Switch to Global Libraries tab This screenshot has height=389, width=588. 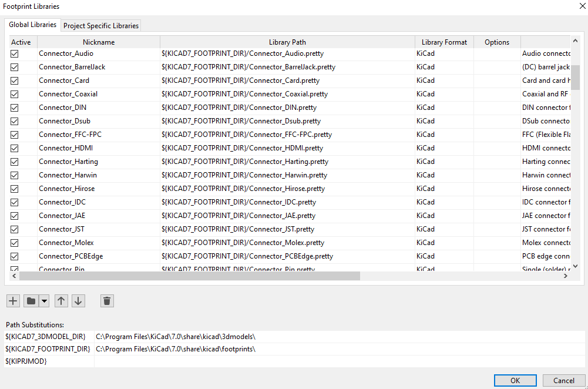click(x=33, y=25)
